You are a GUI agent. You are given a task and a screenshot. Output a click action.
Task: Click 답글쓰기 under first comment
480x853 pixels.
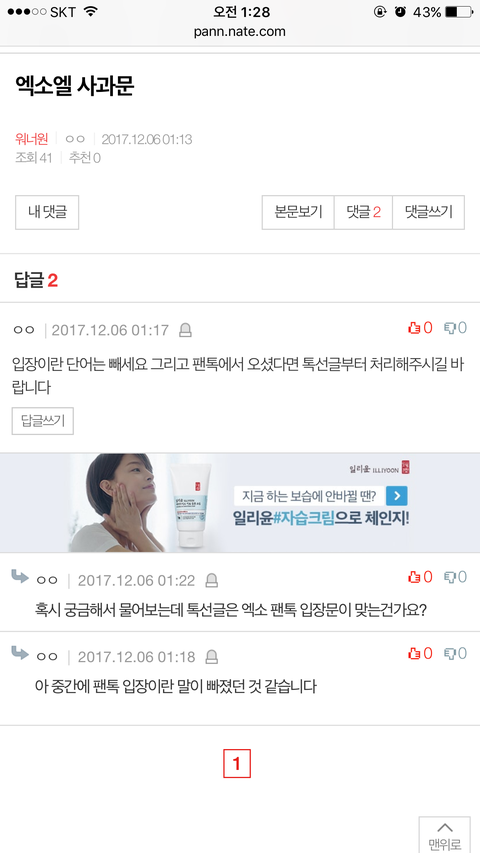[42, 421]
